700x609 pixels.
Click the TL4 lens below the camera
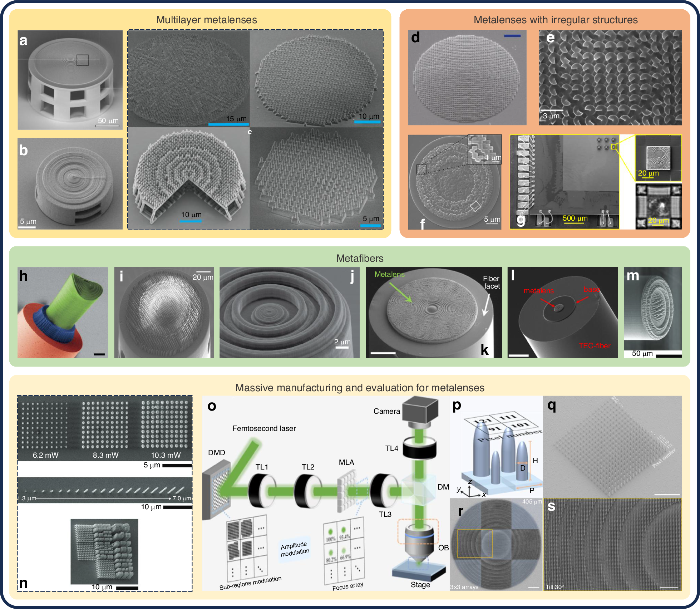pos(419,449)
